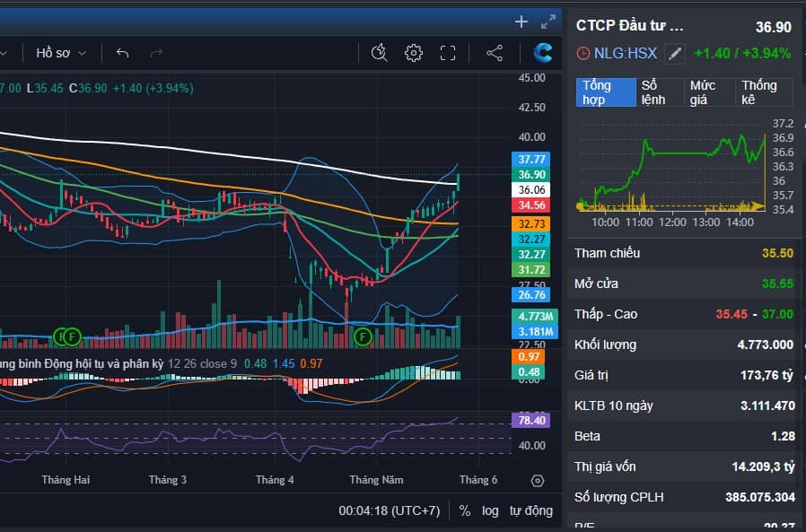Add a new chart with plus icon
This screenshot has width=806, height=532.
tap(521, 22)
